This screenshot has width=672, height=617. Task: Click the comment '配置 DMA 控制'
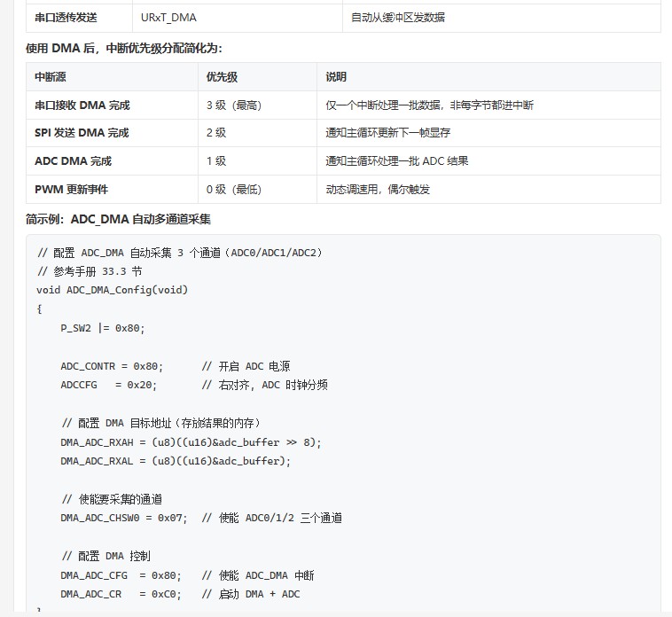pos(105,556)
